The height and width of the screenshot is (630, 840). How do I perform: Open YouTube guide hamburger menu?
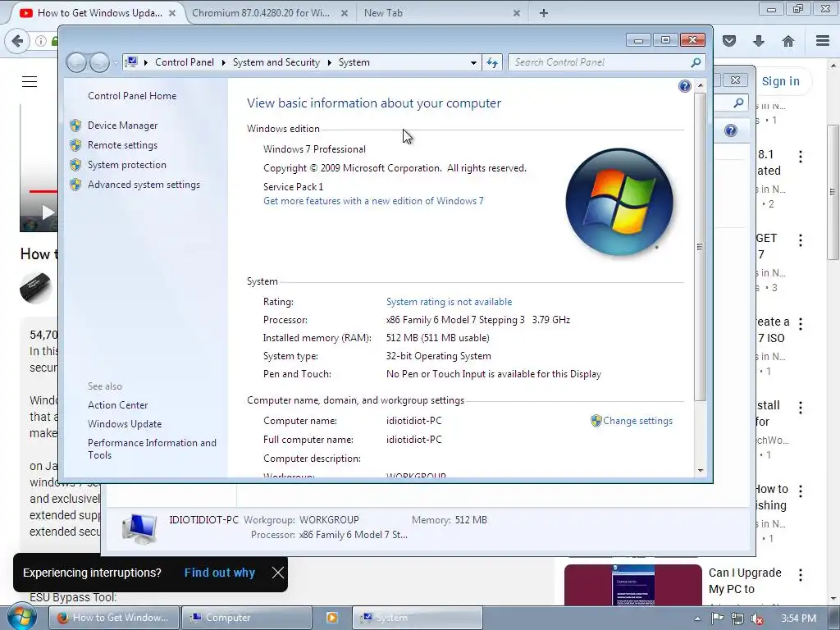tap(30, 81)
